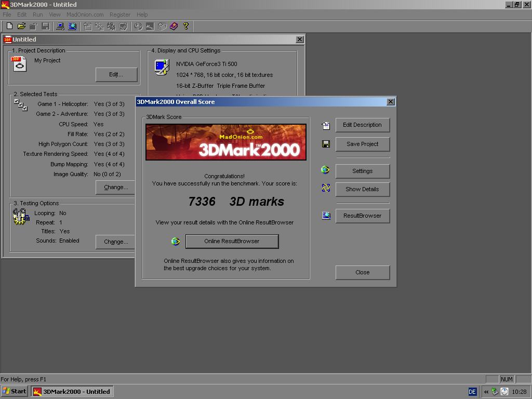Screen dimensions: 532x399
Task: Click the yellow question mark help icon
Action: pyautogui.click(x=186, y=26)
